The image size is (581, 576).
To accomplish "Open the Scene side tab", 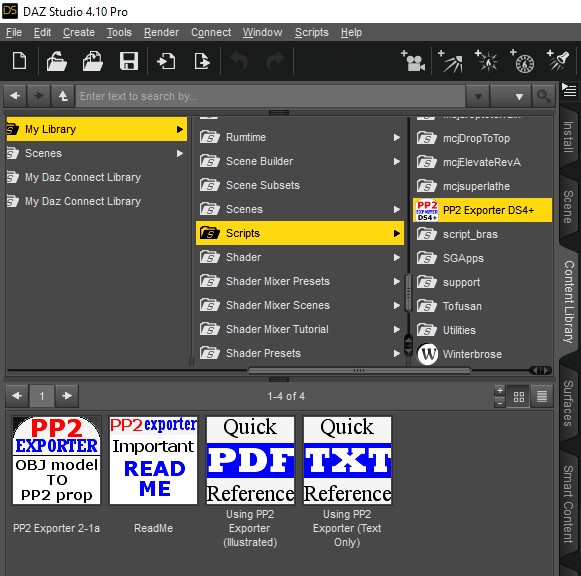I will click(x=568, y=206).
